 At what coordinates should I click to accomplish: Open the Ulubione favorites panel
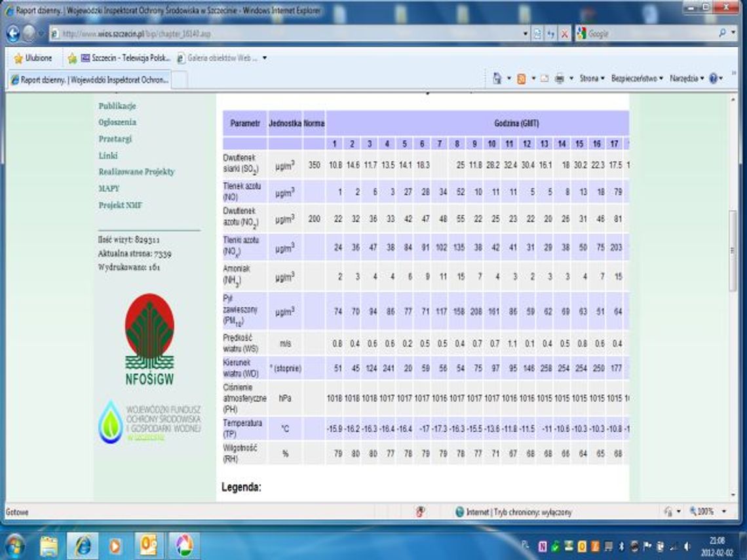pos(33,58)
